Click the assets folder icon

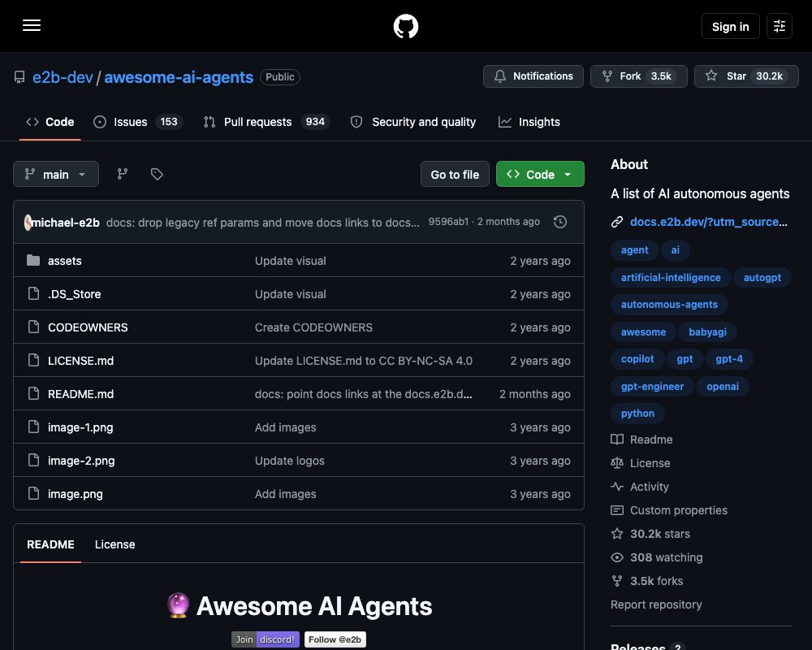(x=33, y=260)
